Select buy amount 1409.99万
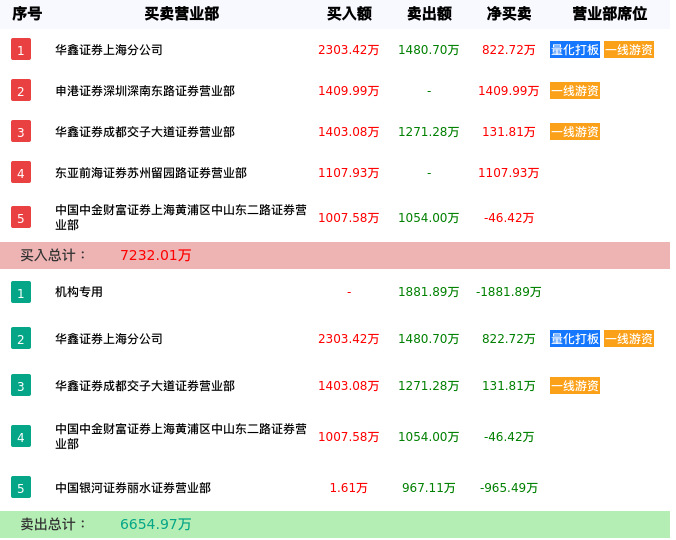Image resolution: width=676 pixels, height=540 pixels. [348, 91]
